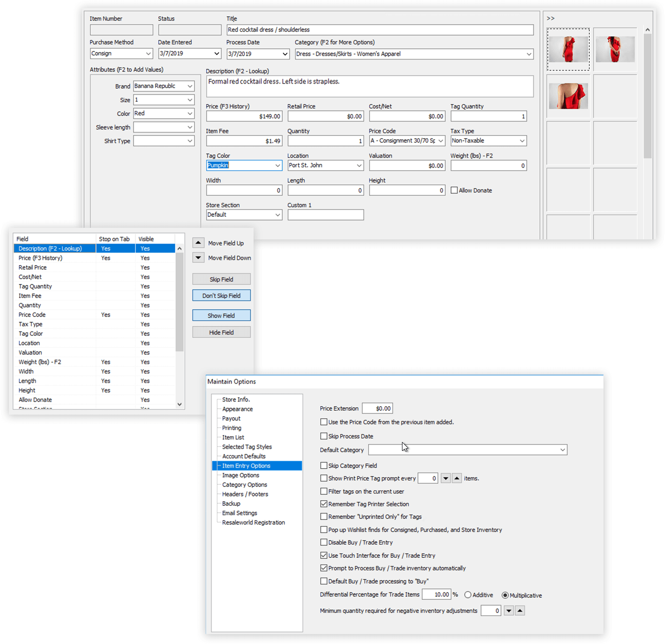
Task: Click the Move Field Down arrow icon
Action: (x=198, y=257)
